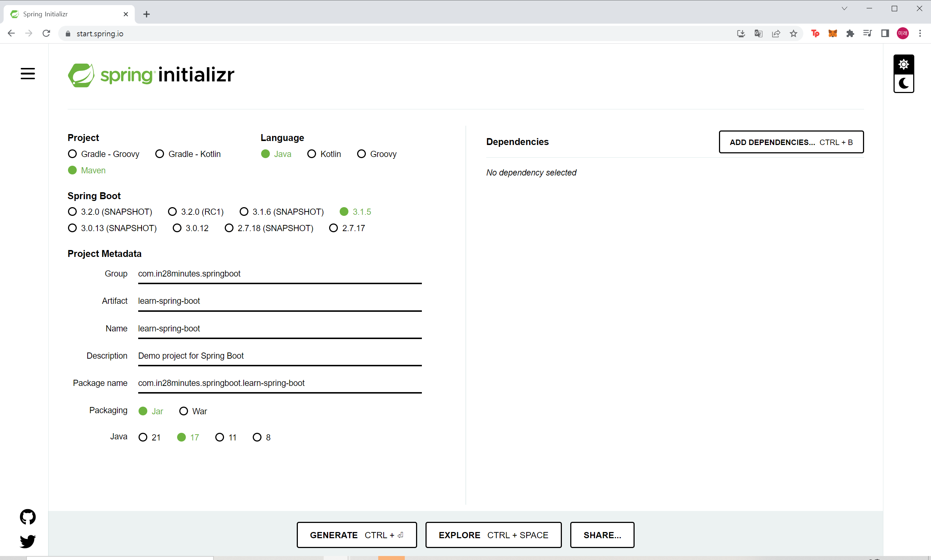Open the MetaMask fox extension
931x560 pixels.
coord(832,33)
